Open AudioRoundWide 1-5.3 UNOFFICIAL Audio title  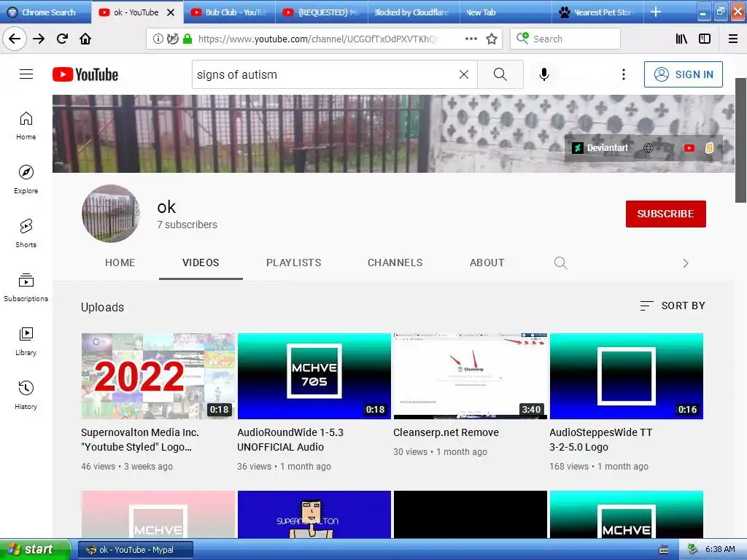tap(290, 440)
